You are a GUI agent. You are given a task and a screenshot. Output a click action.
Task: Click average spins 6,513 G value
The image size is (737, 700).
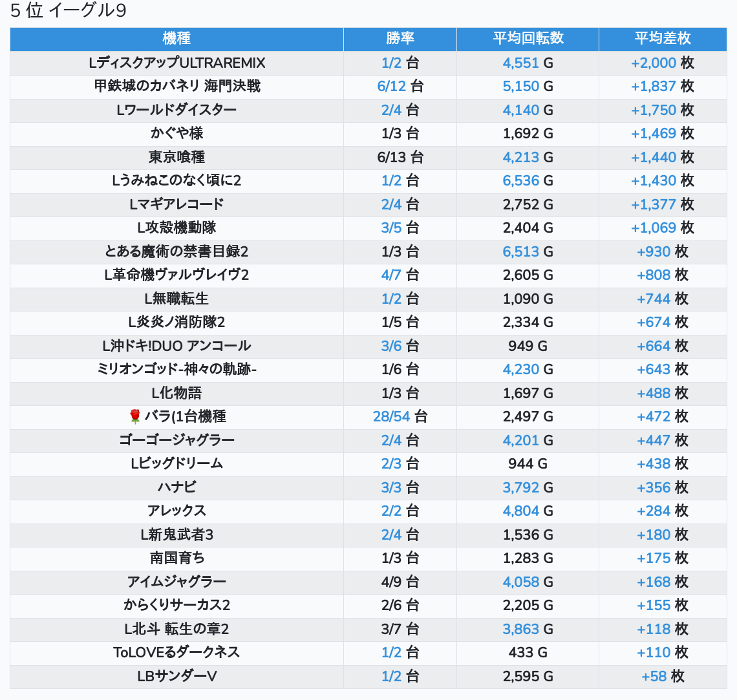(528, 251)
